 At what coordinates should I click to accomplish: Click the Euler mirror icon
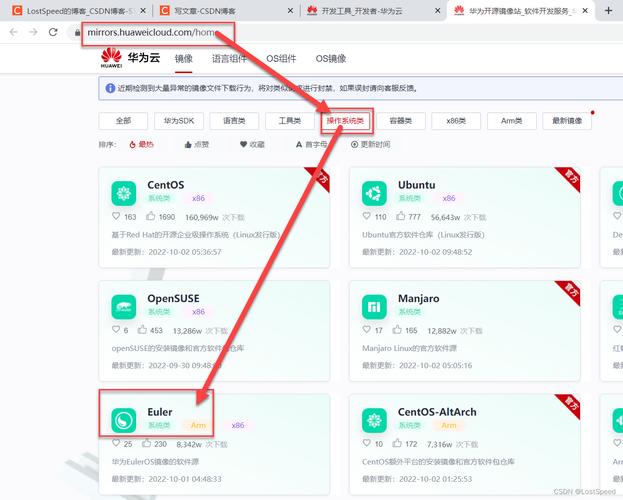click(x=124, y=420)
